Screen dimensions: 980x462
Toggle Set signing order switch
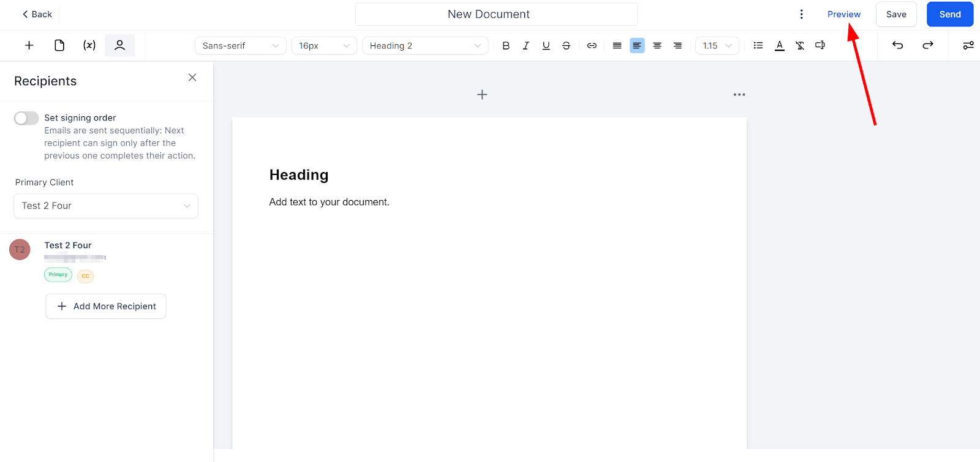click(x=26, y=118)
